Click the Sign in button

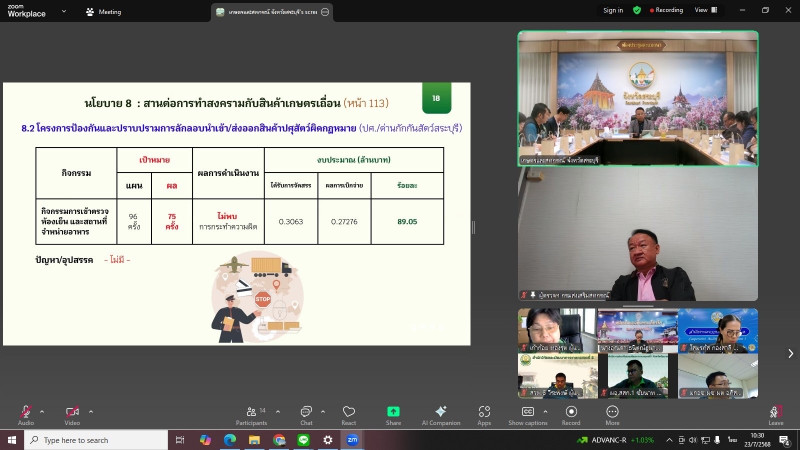(x=612, y=10)
